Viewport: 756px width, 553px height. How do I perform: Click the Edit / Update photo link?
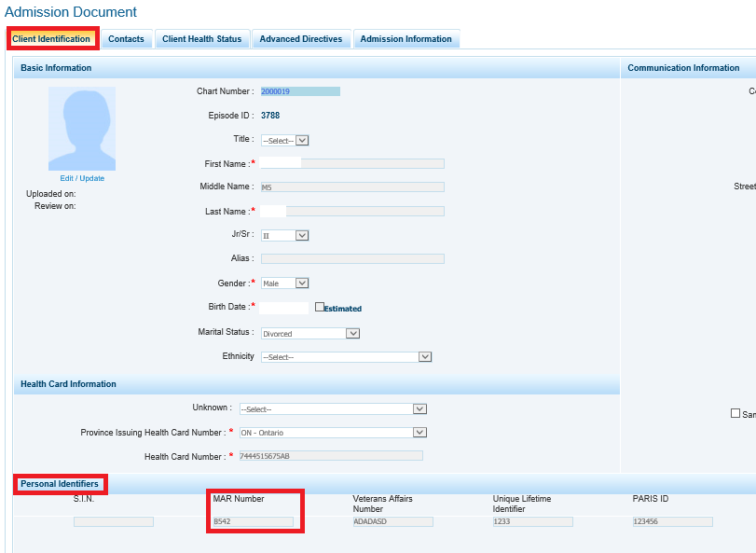point(82,178)
